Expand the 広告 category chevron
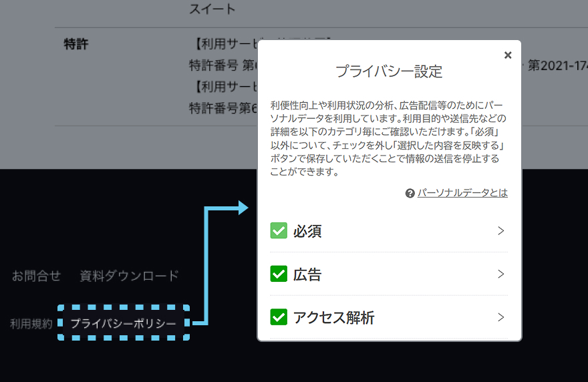 pos(501,274)
